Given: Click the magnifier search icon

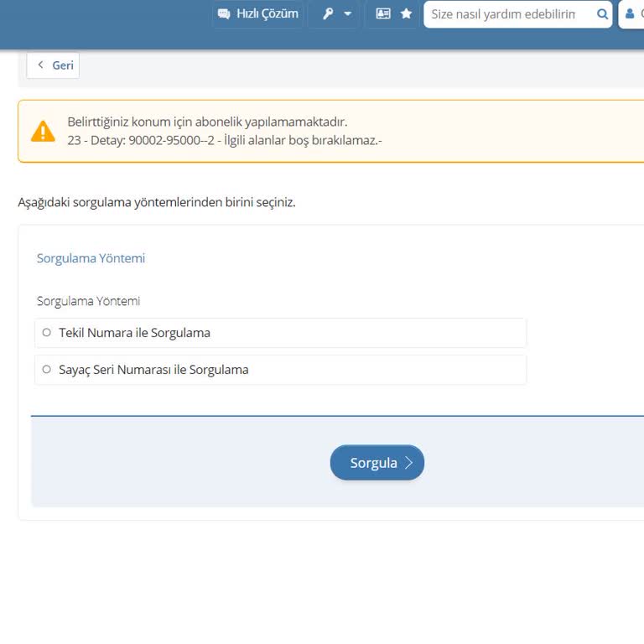Looking at the screenshot, I should [602, 14].
